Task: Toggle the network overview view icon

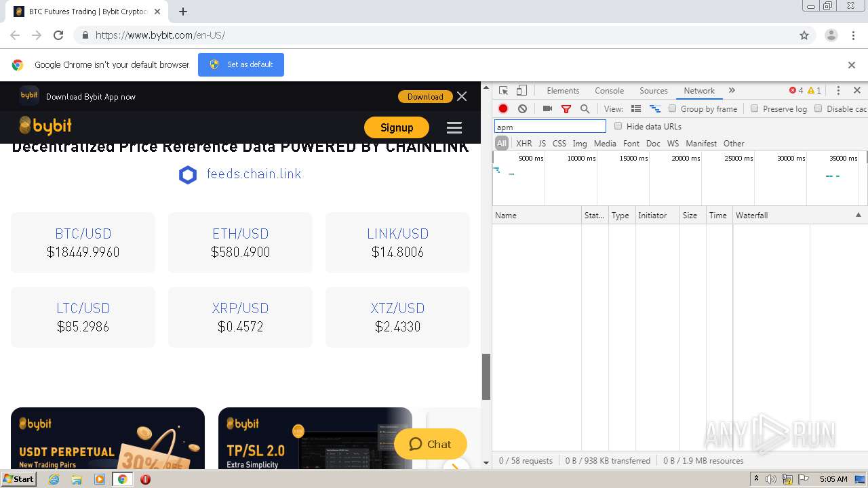Action: tap(655, 108)
